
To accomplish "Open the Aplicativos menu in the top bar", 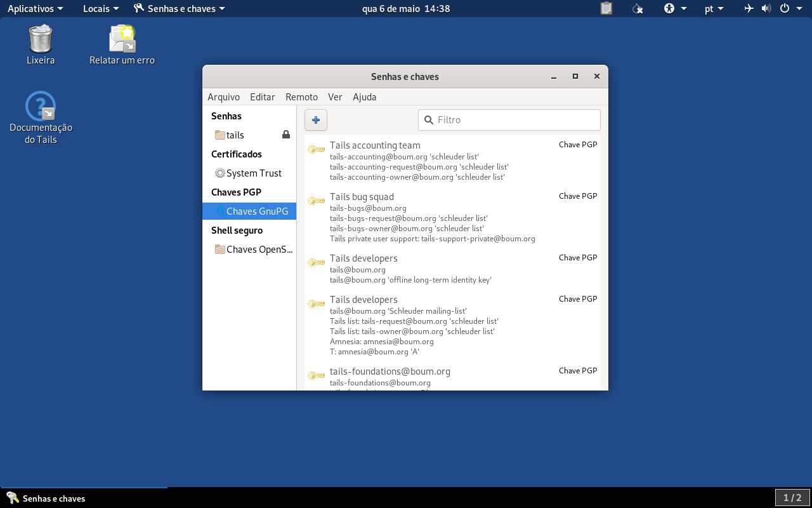I will (x=35, y=9).
